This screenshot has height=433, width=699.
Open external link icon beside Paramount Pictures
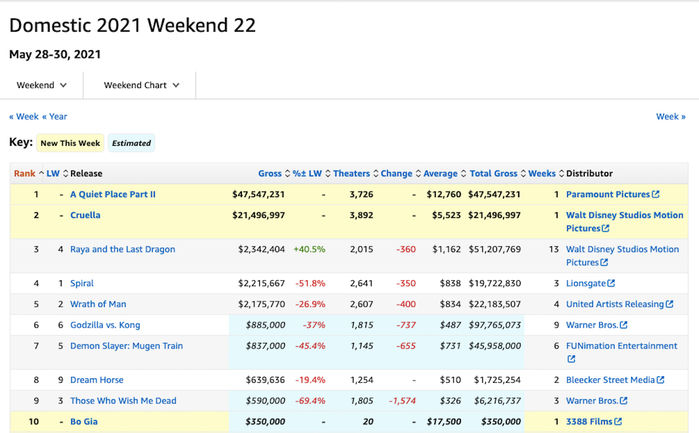click(655, 194)
